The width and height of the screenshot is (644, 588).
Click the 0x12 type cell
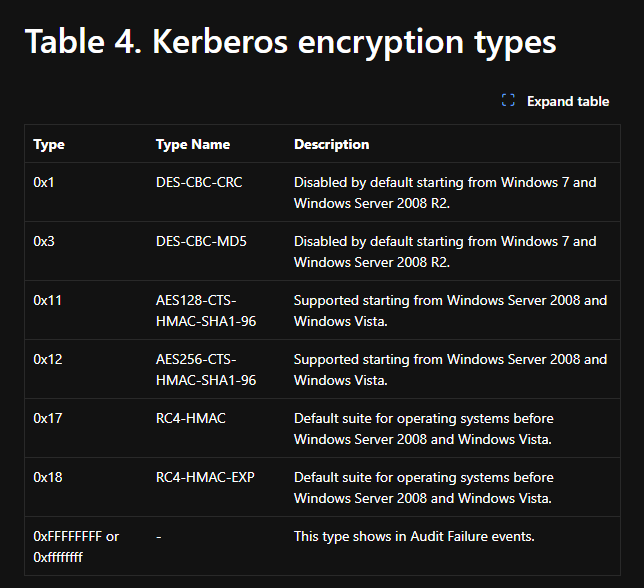click(46, 359)
